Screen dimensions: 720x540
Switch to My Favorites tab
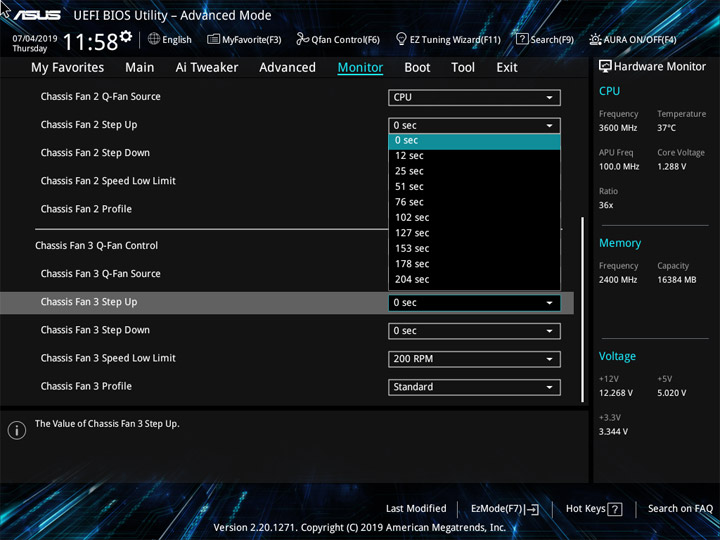[68, 68]
